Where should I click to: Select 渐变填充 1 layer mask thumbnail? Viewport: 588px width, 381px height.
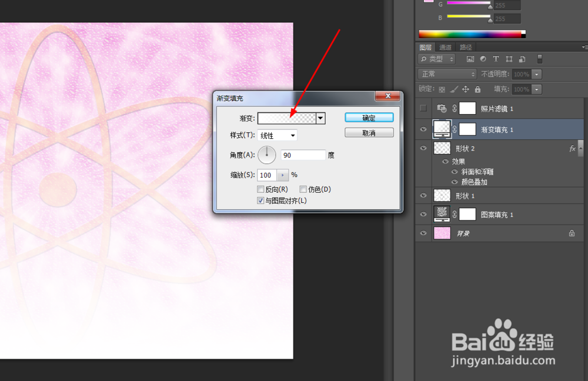pos(467,129)
